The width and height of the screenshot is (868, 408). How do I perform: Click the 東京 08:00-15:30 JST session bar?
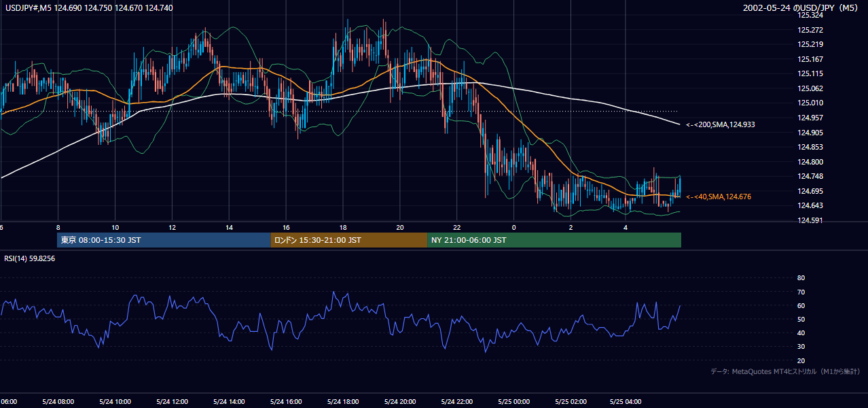[x=164, y=240]
